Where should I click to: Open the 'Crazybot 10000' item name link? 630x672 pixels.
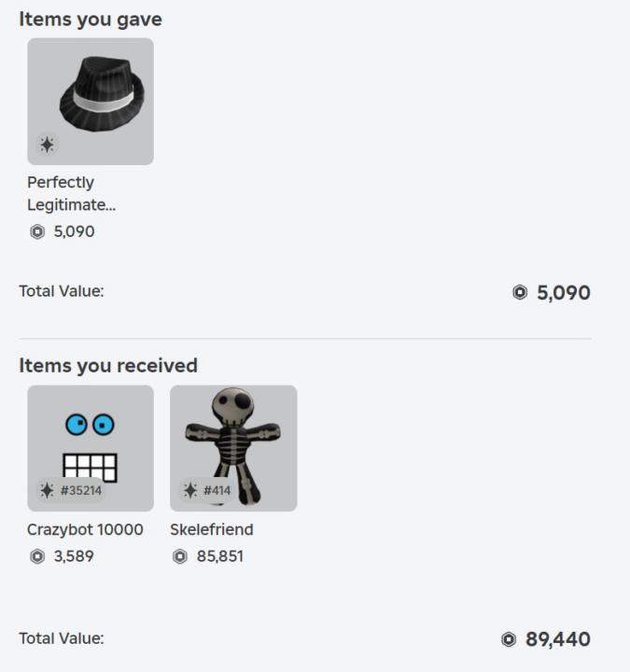85,530
